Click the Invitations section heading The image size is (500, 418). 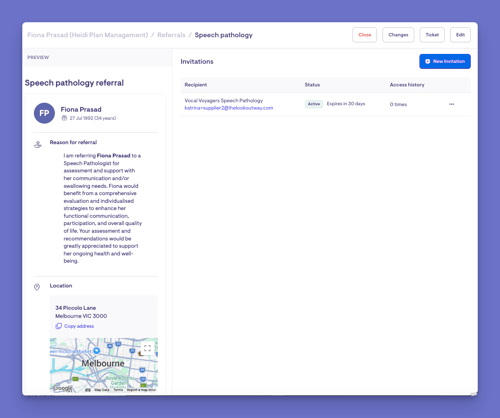(197, 62)
